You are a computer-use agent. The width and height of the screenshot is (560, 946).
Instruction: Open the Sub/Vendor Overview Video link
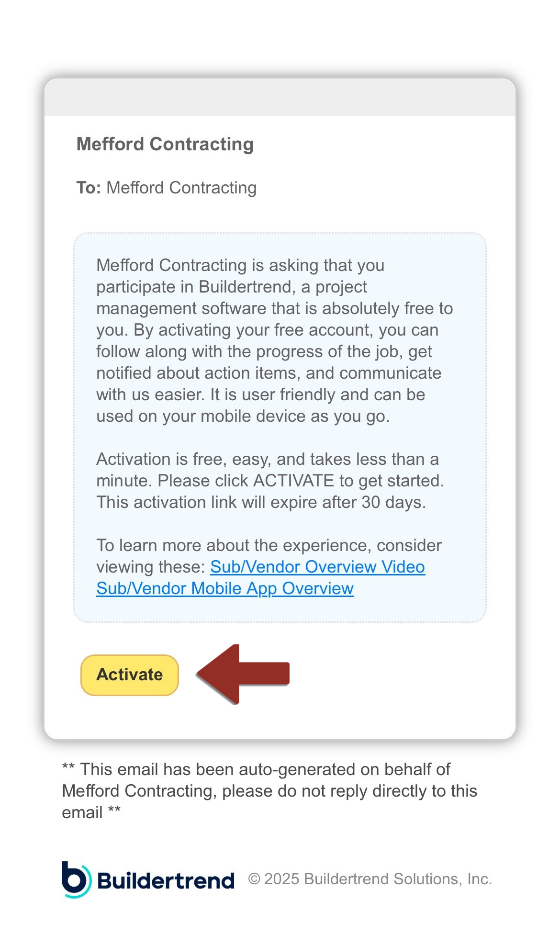pyautogui.click(x=317, y=567)
